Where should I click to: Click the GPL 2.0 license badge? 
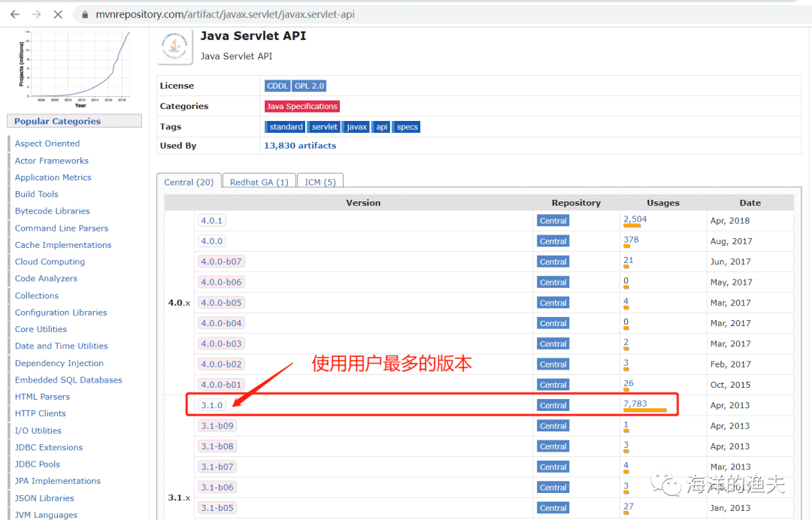309,85
